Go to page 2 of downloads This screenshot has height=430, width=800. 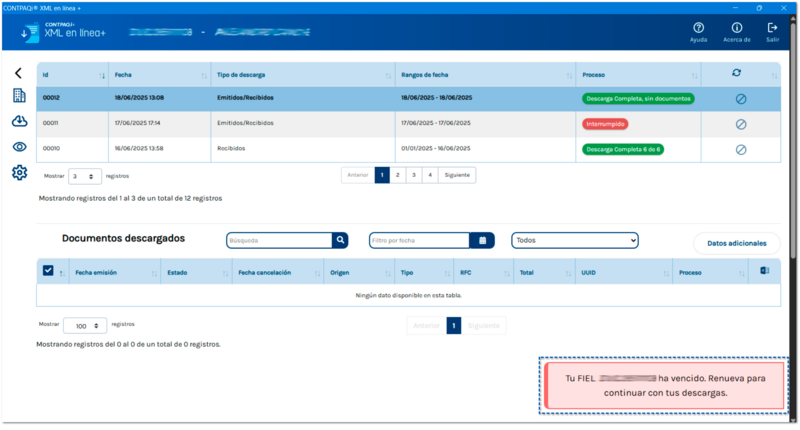398,175
